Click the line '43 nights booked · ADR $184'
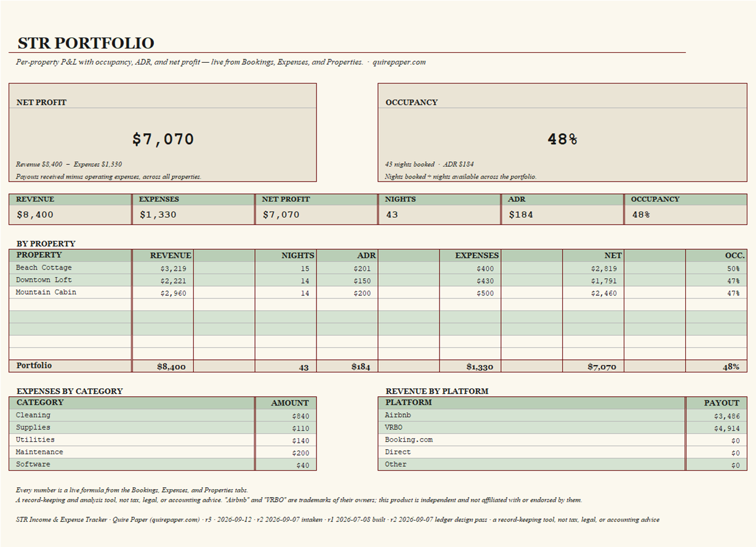This screenshot has height=547, width=756. tap(430, 164)
